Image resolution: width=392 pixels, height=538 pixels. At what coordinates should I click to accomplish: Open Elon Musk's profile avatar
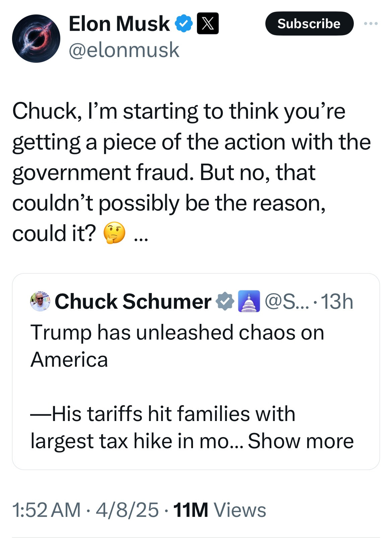coord(36,39)
